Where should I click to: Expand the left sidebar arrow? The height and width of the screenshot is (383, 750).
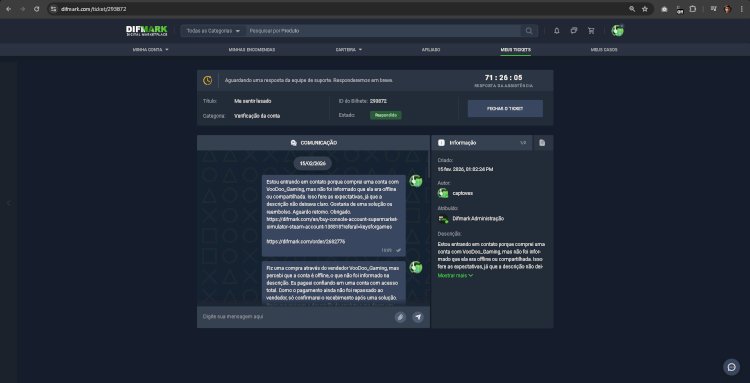(x=8, y=203)
